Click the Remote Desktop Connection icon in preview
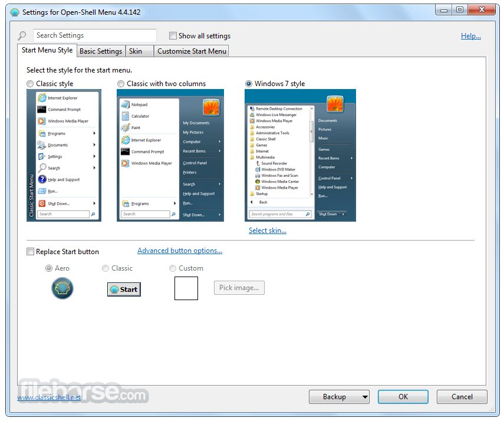The height and width of the screenshot is (421, 504). tap(252, 108)
